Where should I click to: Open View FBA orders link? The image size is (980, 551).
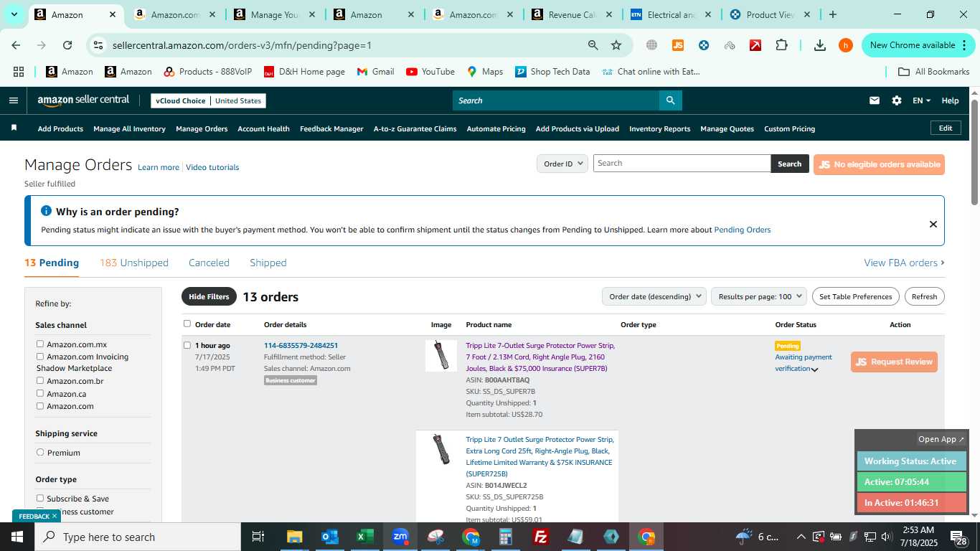coord(904,263)
